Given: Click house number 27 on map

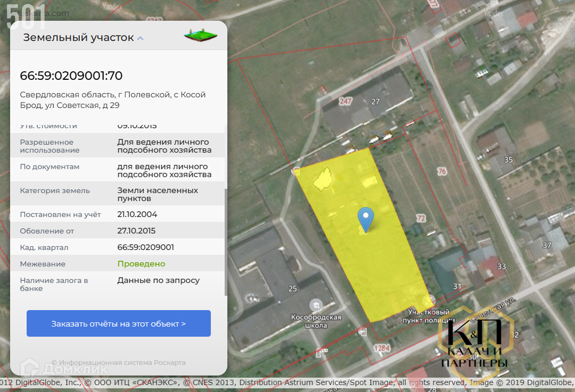Looking at the screenshot, I should 375,102.
